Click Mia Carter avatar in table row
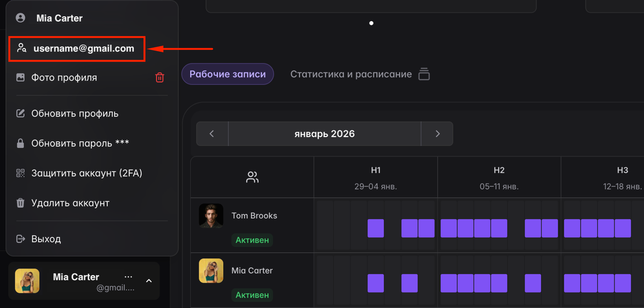This screenshot has height=308, width=644. pos(211,271)
